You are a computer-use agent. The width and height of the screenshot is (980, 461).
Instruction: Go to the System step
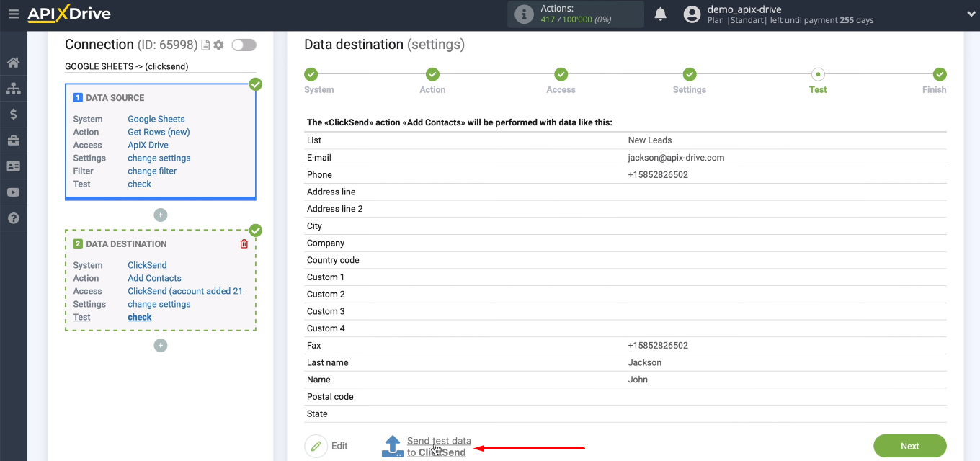(311, 74)
